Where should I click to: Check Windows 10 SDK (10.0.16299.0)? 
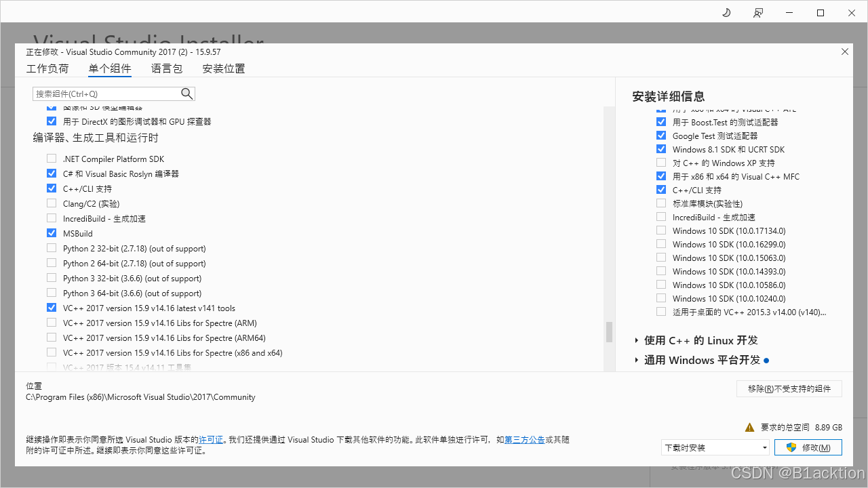[x=661, y=244]
